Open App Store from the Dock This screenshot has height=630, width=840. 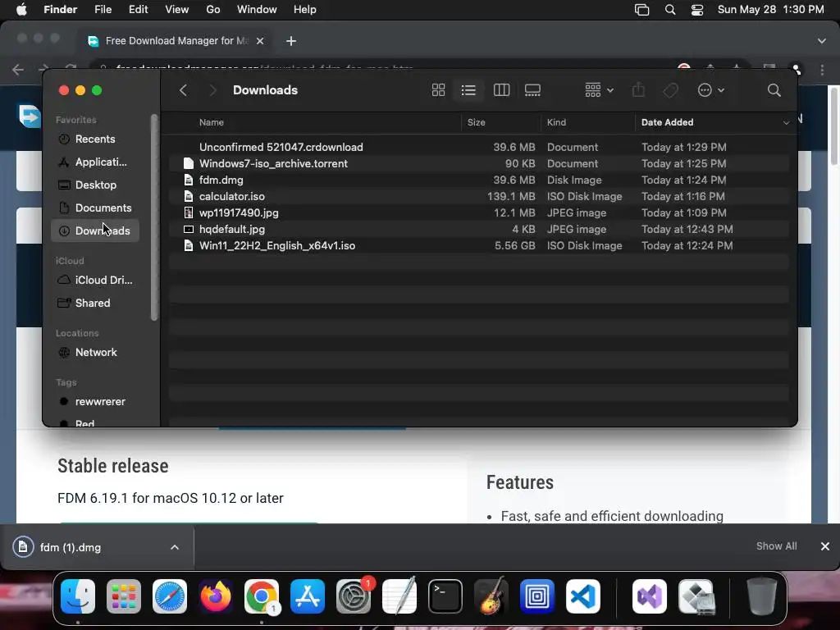point(308,596)
